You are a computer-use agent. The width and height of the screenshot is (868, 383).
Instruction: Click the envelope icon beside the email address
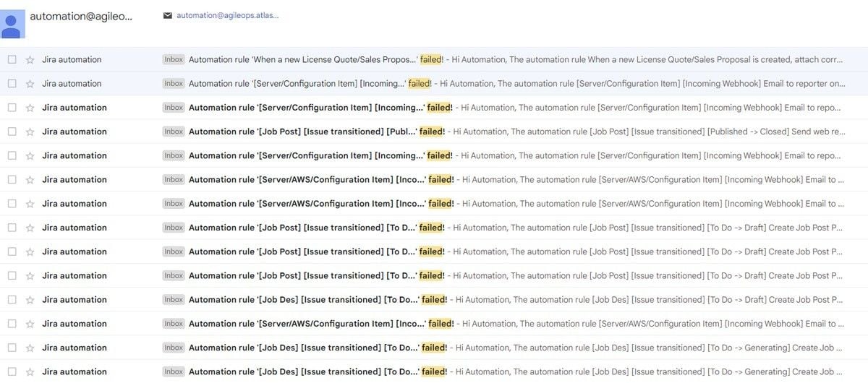pyautogui.click(x=168, y=15)
